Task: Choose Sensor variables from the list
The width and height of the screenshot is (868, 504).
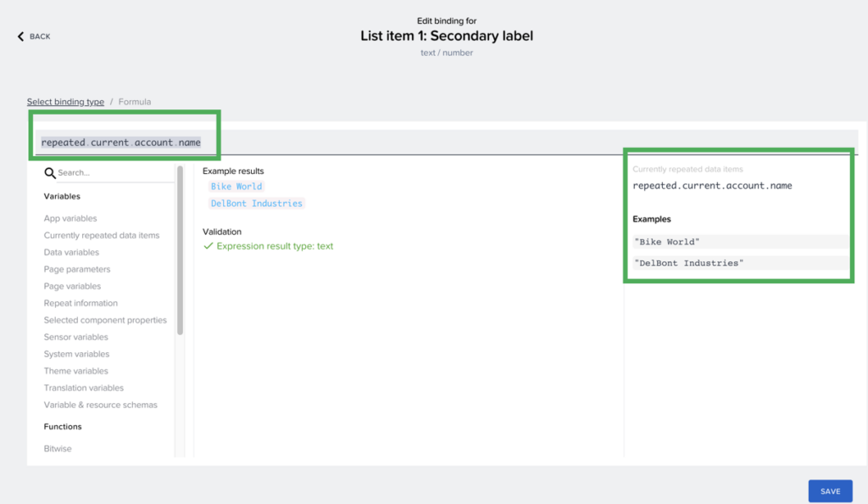Action: click(x=76, y=337)
